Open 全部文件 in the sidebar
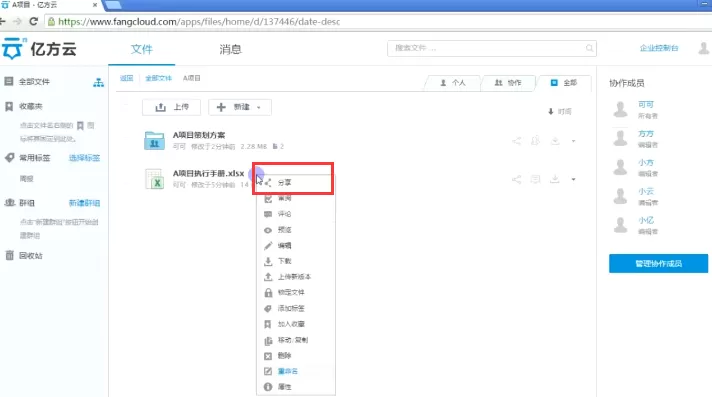Viewport: 712px width, 397px height. (34, 82)
